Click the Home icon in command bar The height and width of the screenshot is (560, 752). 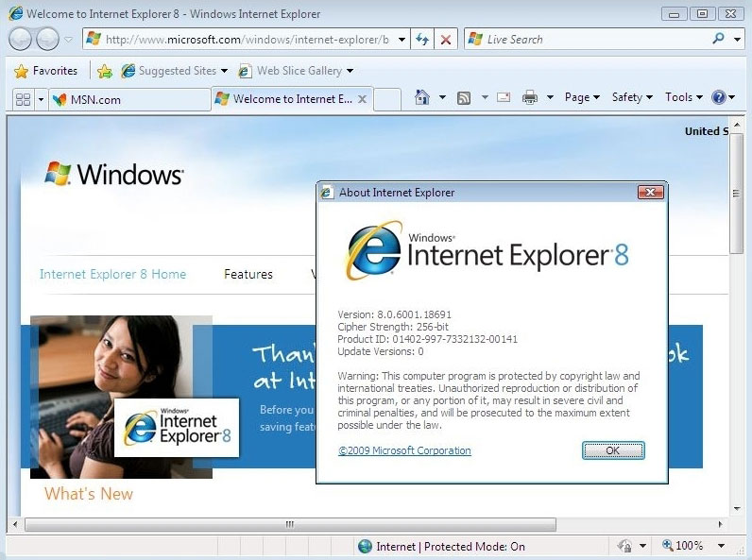[x=422, y=97]
